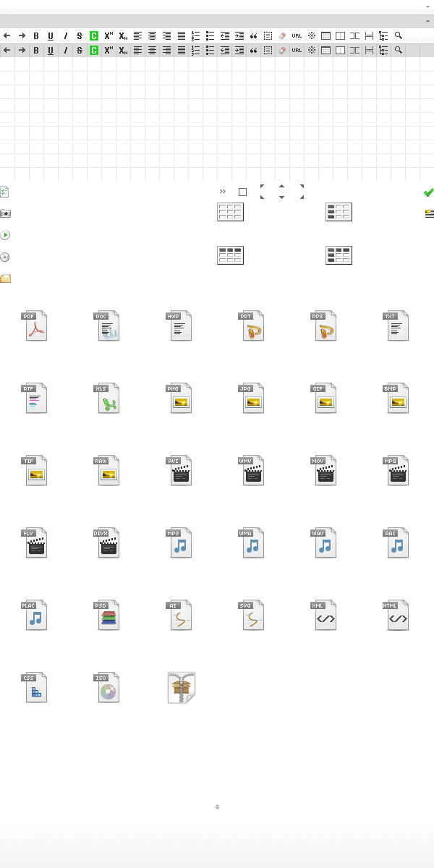This screenshot has height=868, width=434.
Task: Click the small upward triangle arrow
Action: [x=281, y=187]
